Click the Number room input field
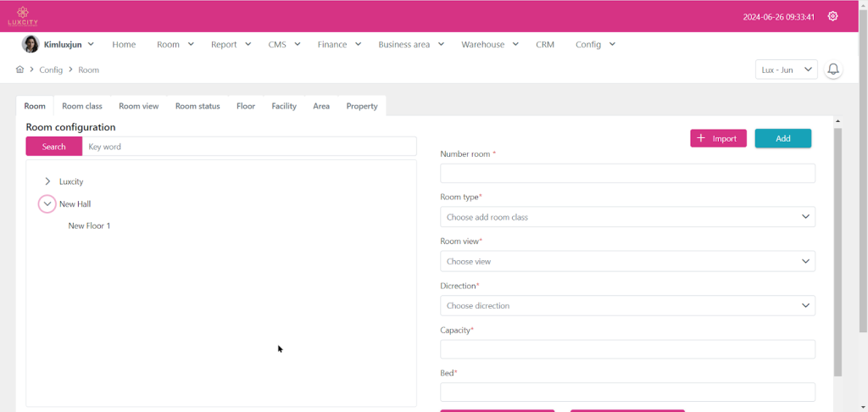The width and height of the screenshot is (868, 412). pos(627,173)
